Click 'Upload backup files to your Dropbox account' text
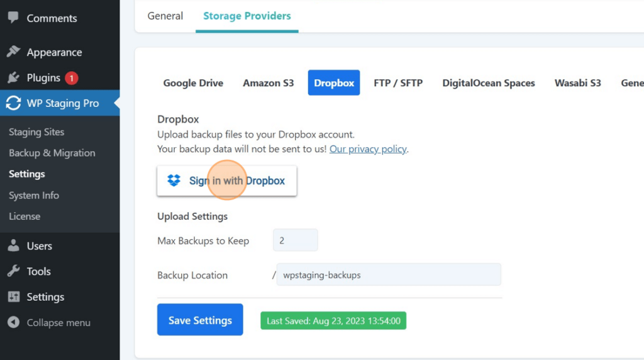This screenshot has height=360, width=644. pos(256,135)
